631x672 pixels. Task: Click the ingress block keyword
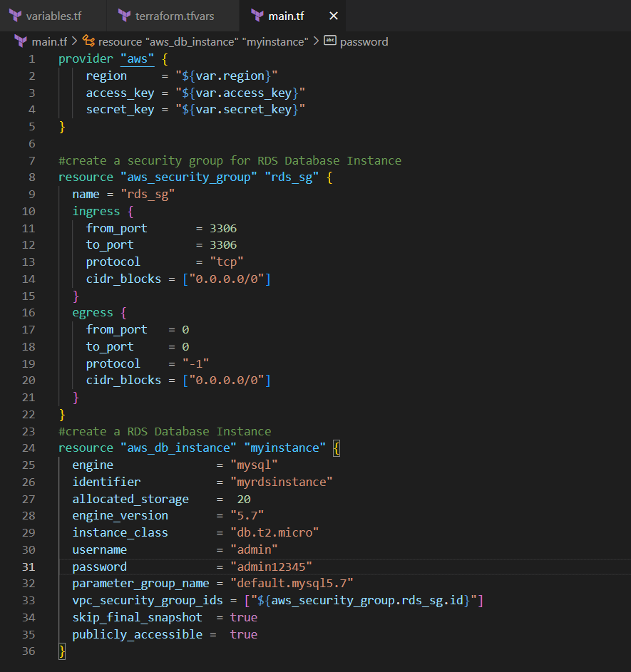coord(96,211)
